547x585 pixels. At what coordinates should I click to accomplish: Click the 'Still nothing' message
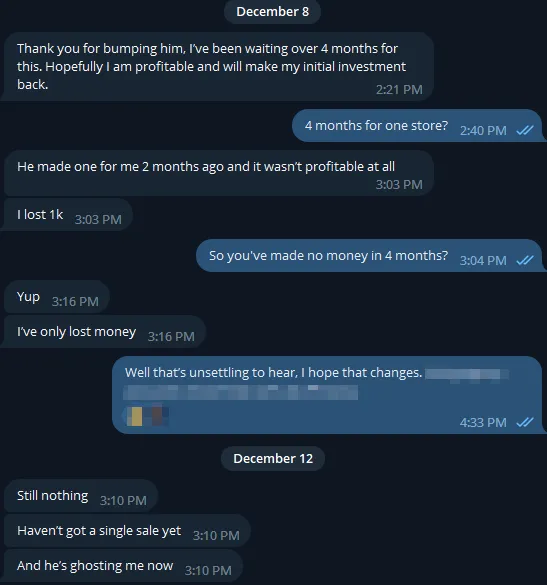pyautogui.click(x=81, y=495)
